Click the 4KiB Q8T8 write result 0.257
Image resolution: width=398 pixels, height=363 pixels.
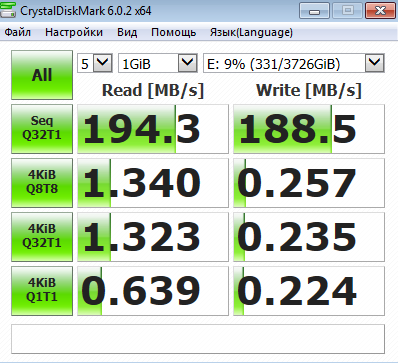[x=309, y=183]
